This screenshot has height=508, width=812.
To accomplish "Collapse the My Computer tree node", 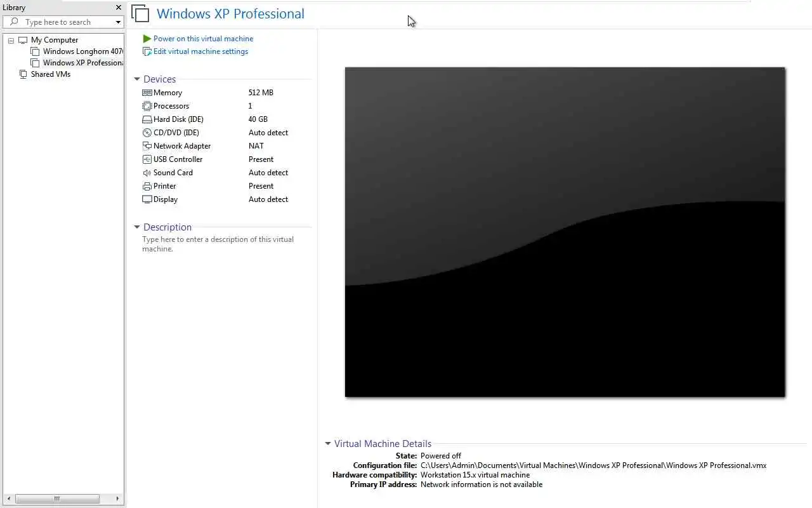I will (11, 40).
